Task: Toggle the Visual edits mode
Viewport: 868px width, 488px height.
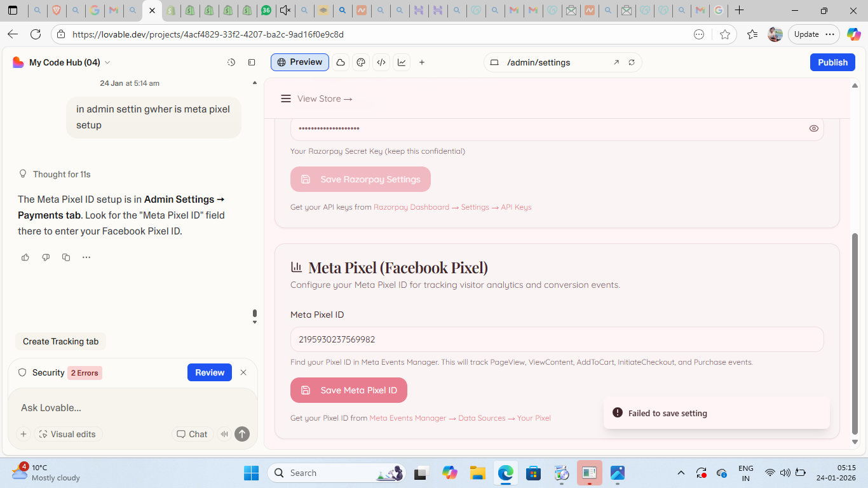Action: pyautogui.click(x=67, y=434)
